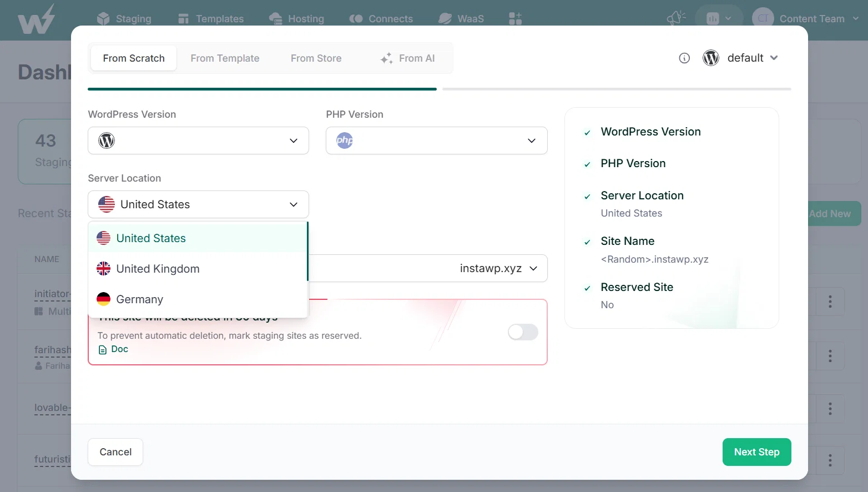This screenshot has width=868, height=492.
Task: Click the Next Step button
Action: pos(756,452)
